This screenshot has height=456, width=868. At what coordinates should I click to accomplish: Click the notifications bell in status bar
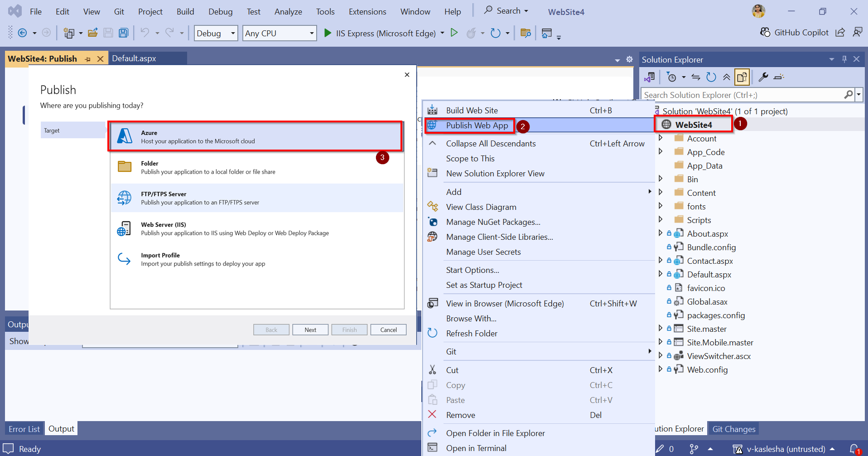(x=854, y=449)
